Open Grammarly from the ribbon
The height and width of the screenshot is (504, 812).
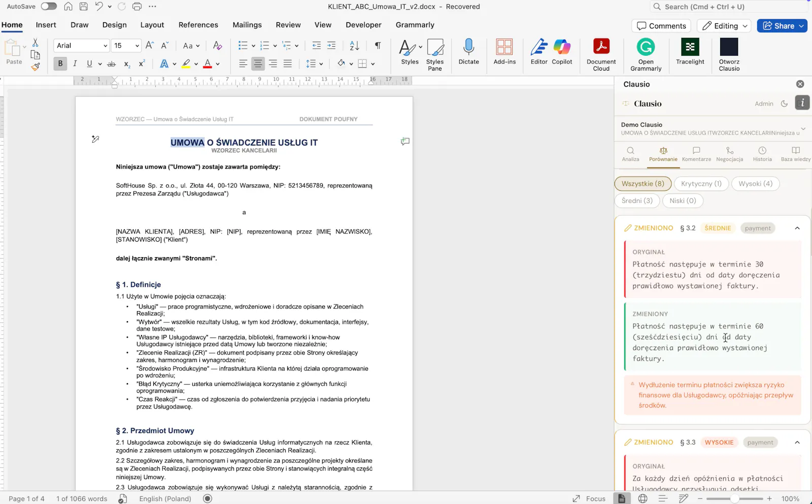click(x=646, y=55)
